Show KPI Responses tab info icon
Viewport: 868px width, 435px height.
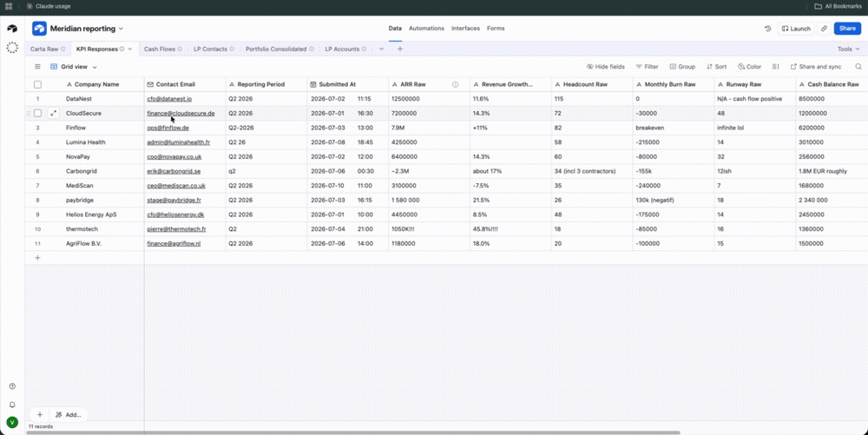click(x=122, y=49)
